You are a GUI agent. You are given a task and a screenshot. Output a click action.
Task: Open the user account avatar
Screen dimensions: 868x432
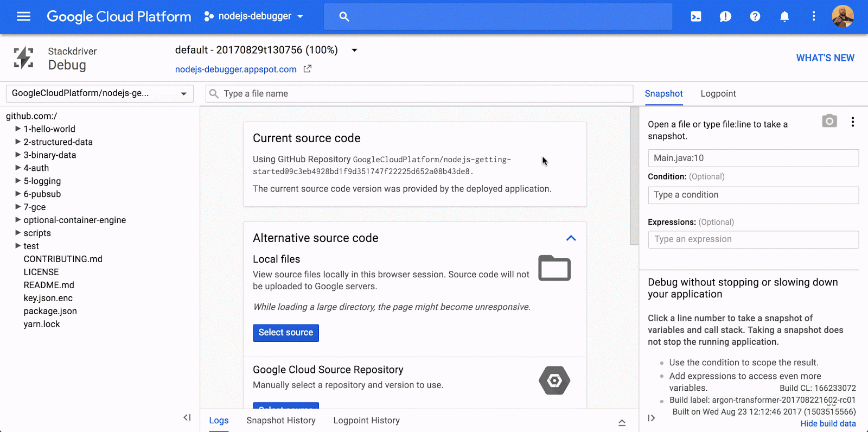pos(843,16)
